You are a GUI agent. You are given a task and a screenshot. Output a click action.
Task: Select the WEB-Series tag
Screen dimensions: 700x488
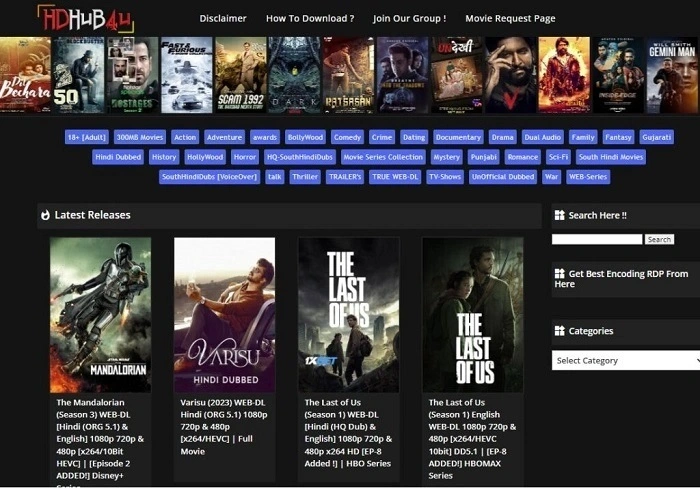tap(588, 177)
